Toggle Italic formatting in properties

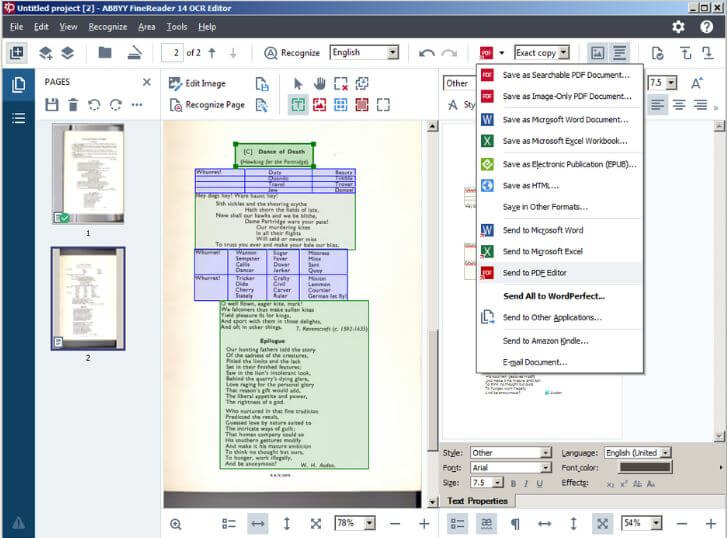pos(526,483)
